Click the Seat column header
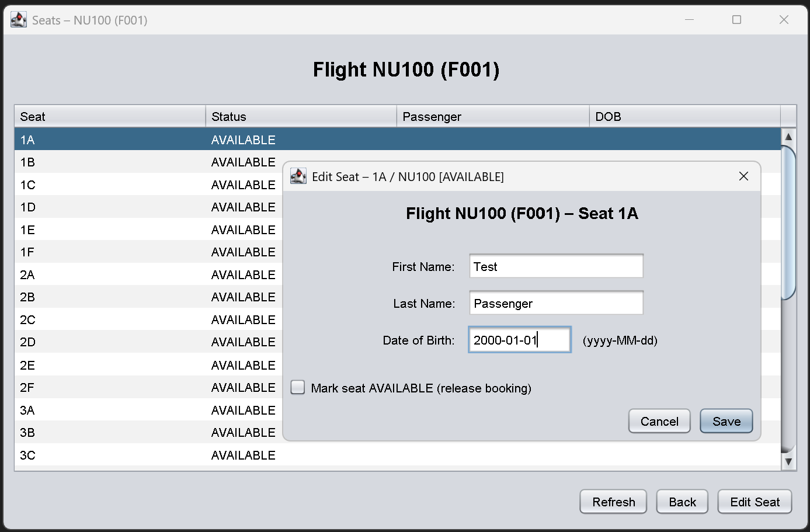 110,117
